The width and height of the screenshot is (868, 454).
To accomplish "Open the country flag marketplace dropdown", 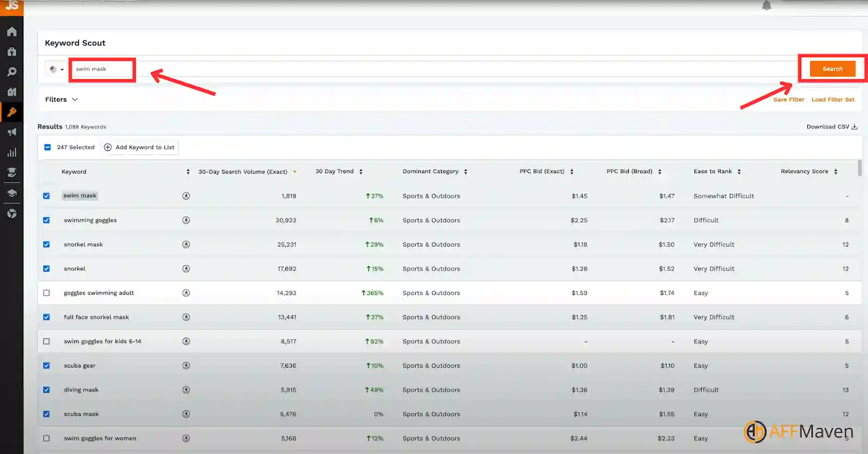I will click(56, 70).
